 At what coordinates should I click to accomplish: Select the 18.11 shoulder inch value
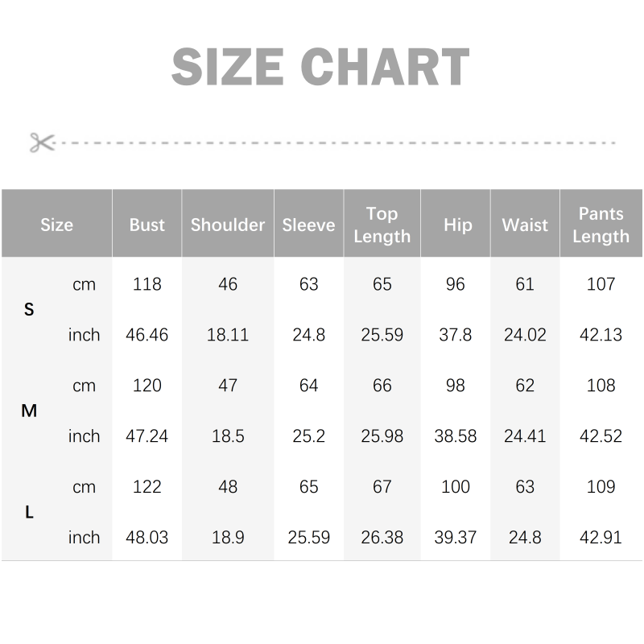point(228,335)
